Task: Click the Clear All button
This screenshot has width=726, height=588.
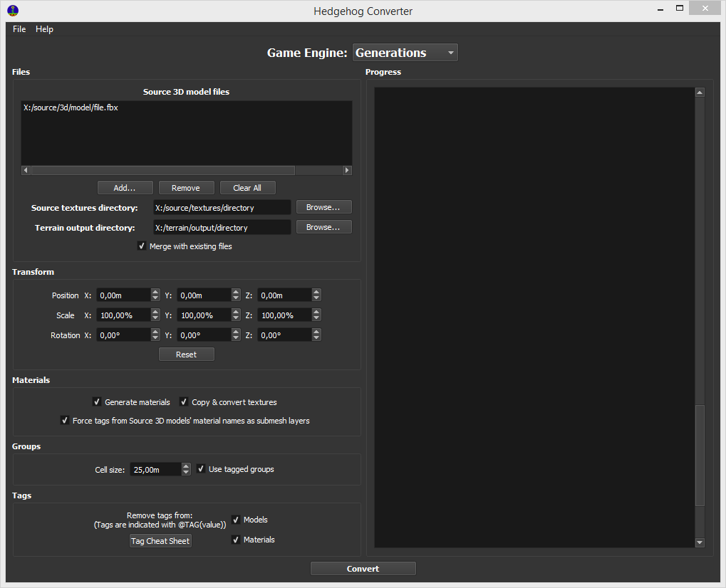Action: [x=247, y=188]
